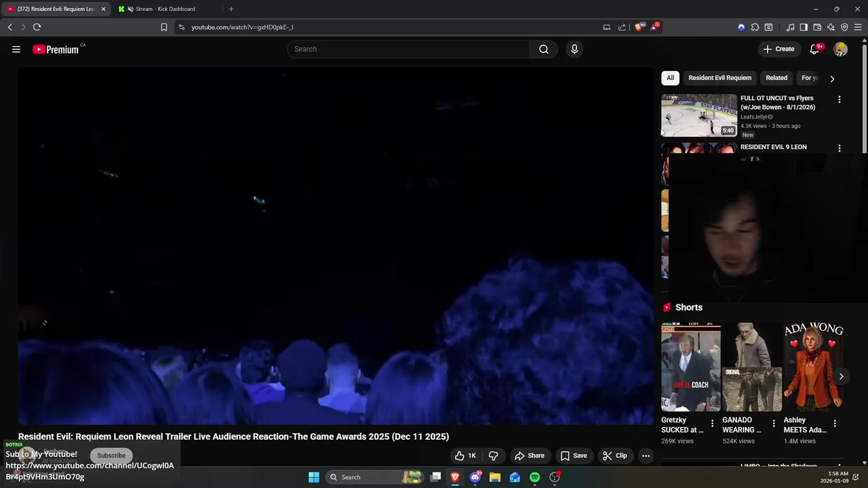Open the Gretzky SUCKED short thumbnail
Image resolution: width=868 pixels, height=488 pixels.
691,367
